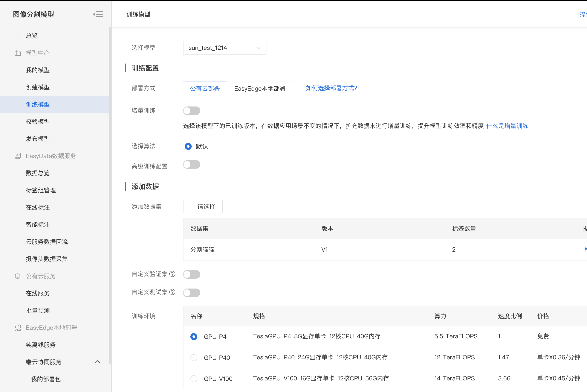The image size is (587, 392).
Task: Click the 公有云服务 database icon
Action: click(x=18, y=276)
